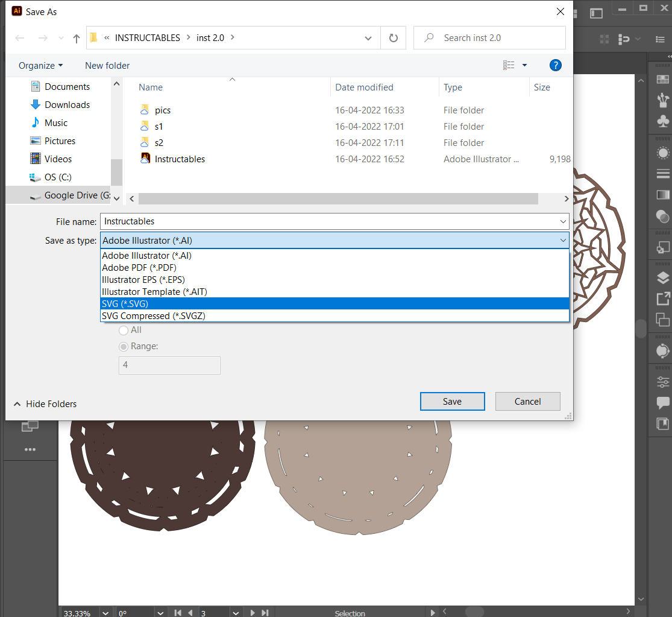
Task: Select the All artboards radio button
Action: pos(124,330)
